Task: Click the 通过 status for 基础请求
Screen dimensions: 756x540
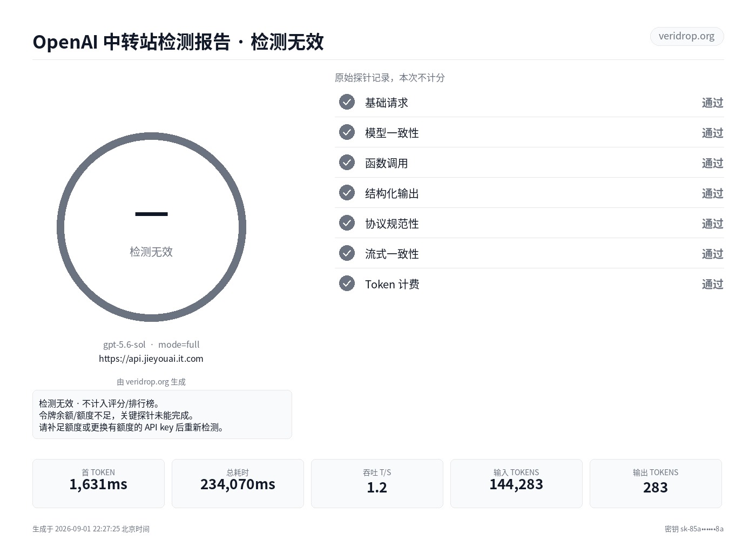Action: (712, 103)
